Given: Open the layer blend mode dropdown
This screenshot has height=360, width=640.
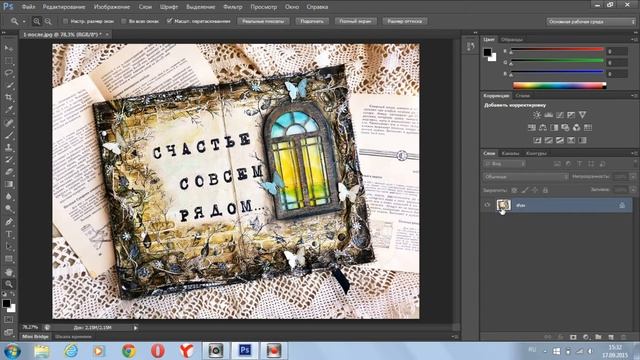Looking at the screenshot, I should click(x=526, y=177).
